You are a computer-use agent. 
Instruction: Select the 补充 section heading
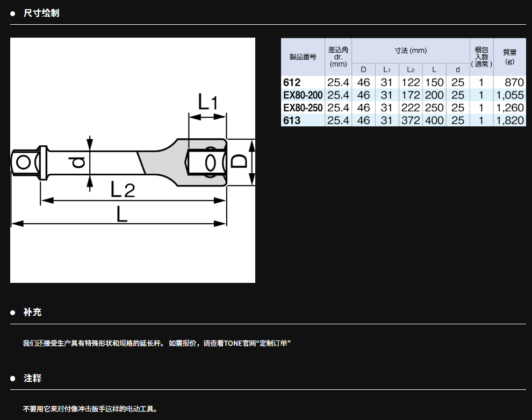(x=32, y=312)
